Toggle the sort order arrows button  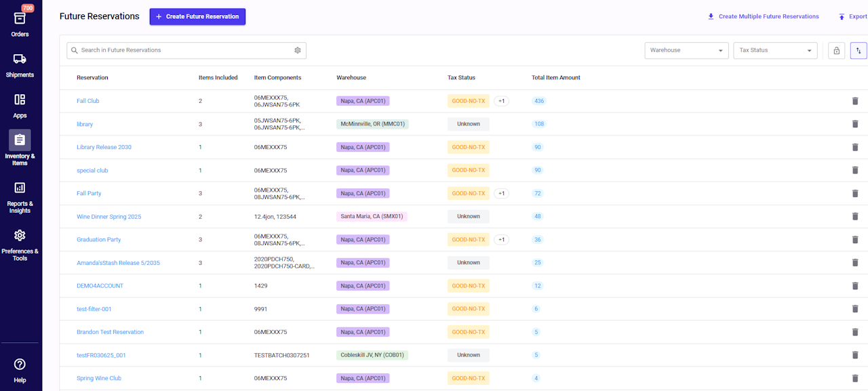858,51
